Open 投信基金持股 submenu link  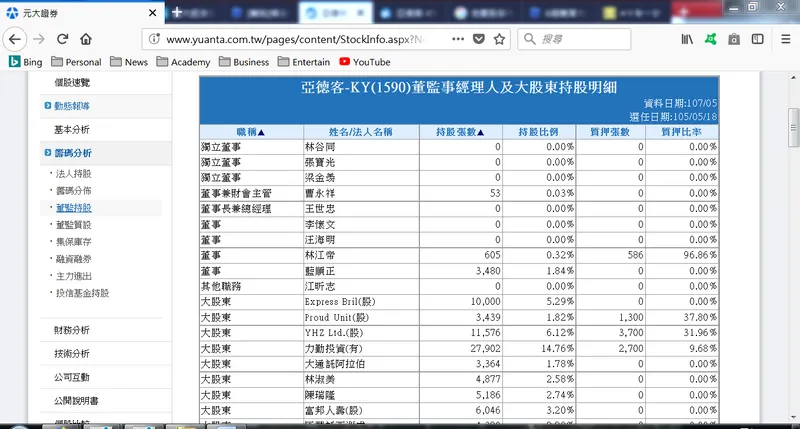tap(82, 293)
